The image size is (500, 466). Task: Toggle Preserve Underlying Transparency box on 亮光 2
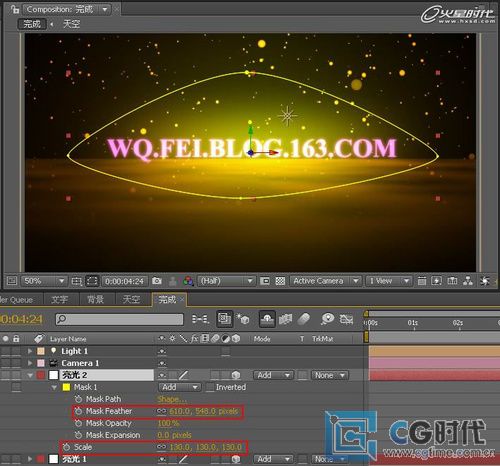[x=302, y=375]
